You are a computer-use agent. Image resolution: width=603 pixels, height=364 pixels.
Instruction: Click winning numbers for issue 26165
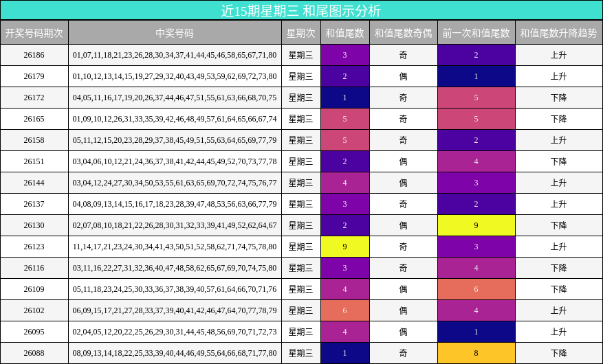(x=175, y=119)
